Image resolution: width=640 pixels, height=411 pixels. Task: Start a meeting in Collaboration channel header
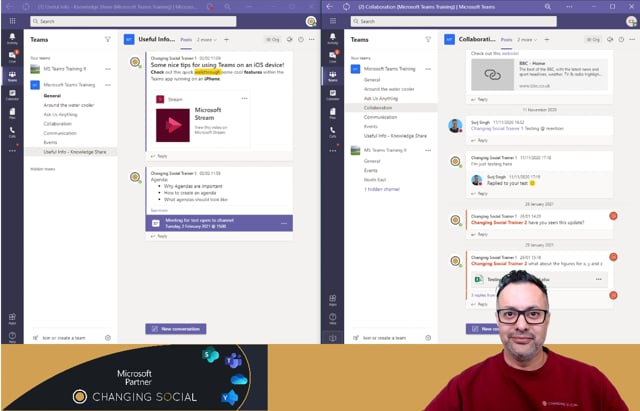click(x=610, y=39)
